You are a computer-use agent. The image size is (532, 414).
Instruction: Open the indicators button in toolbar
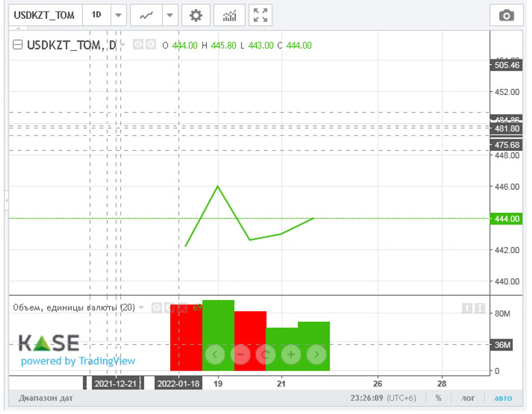[x=229, y=16]
